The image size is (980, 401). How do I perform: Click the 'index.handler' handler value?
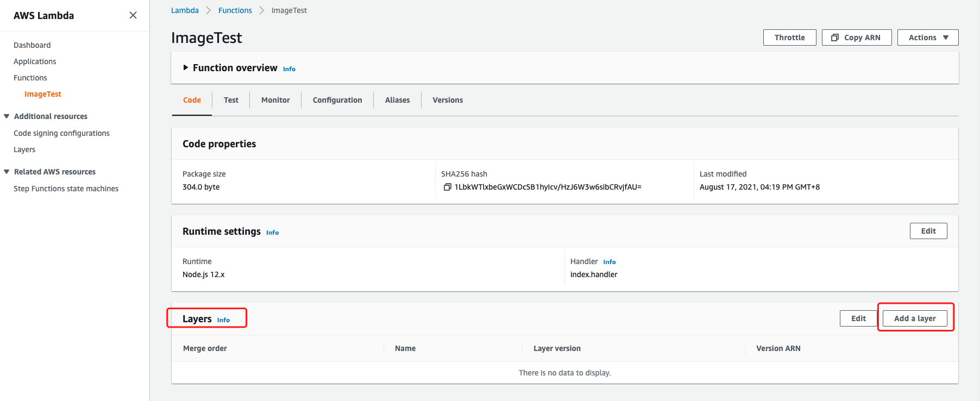pyautogui.click(x=594, y=274)
